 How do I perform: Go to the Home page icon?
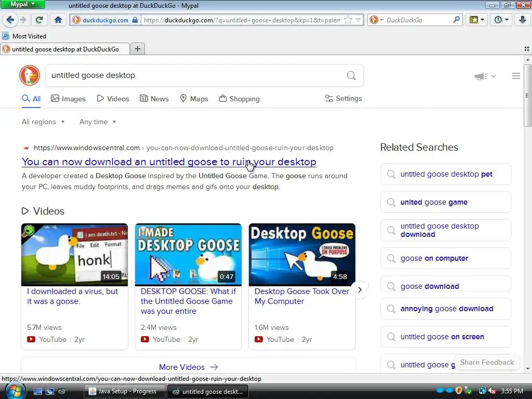(x=58, y=20)
